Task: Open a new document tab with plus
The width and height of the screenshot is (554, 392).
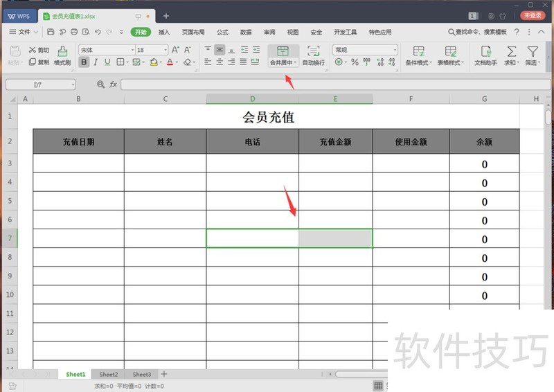Action: coord(166,16)
